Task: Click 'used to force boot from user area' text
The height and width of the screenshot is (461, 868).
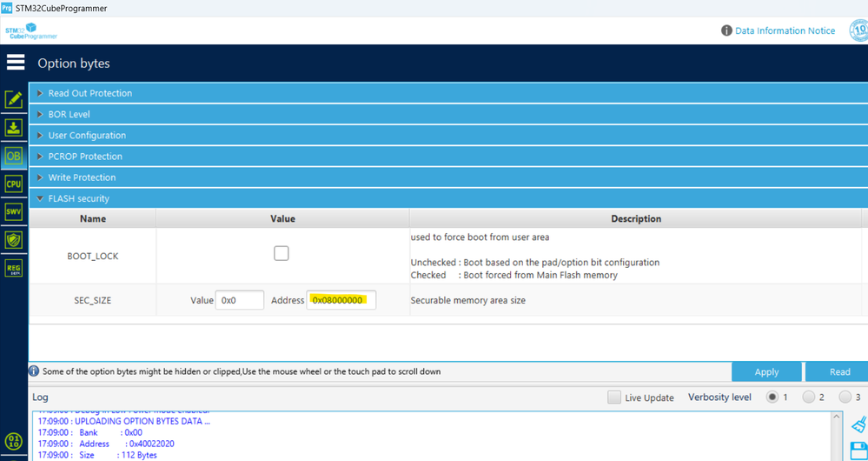Action: pyautogui.click(x=480, y=237)
